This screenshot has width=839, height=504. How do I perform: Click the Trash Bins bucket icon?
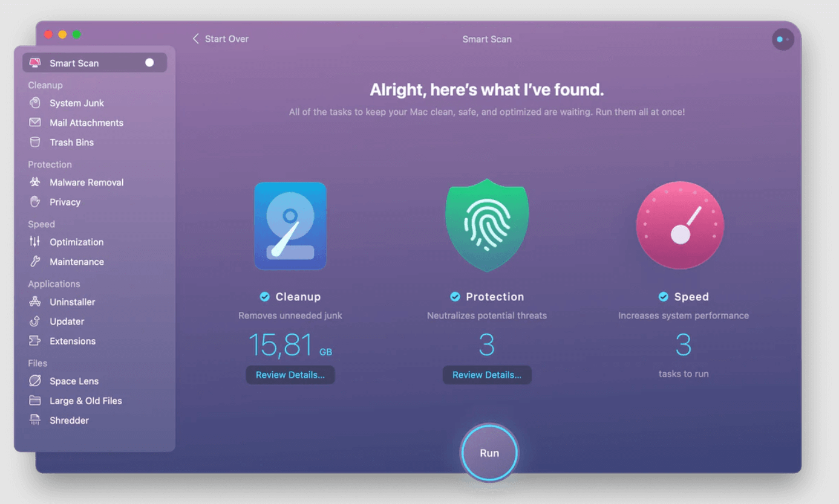click(35, 143)
